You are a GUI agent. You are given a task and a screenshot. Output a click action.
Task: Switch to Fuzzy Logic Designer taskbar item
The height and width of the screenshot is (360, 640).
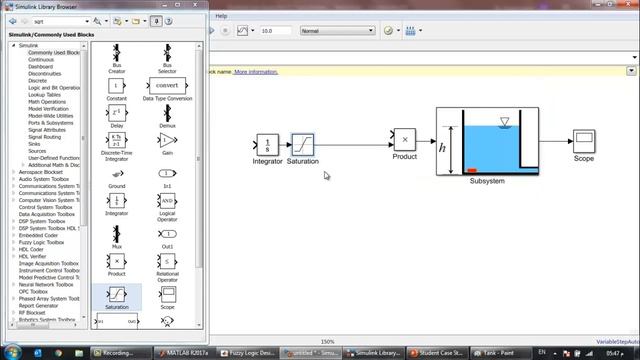point(247,353)
